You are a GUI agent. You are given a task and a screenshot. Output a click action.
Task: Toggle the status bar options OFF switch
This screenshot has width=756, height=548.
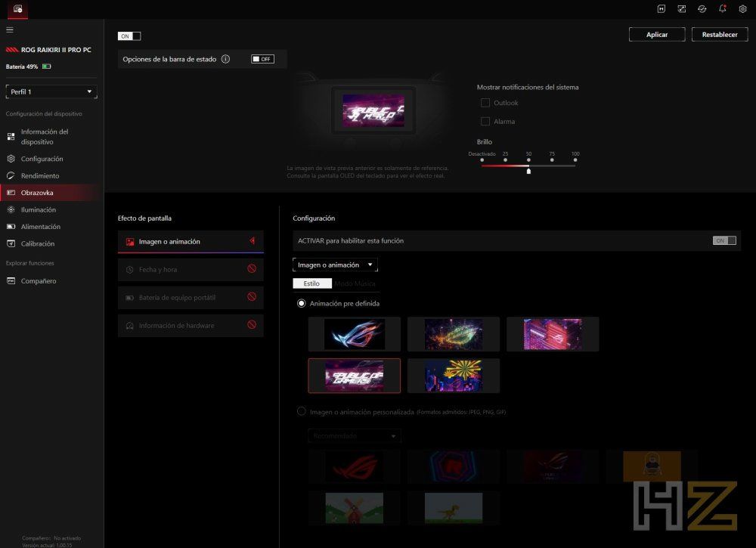[262, 59]
